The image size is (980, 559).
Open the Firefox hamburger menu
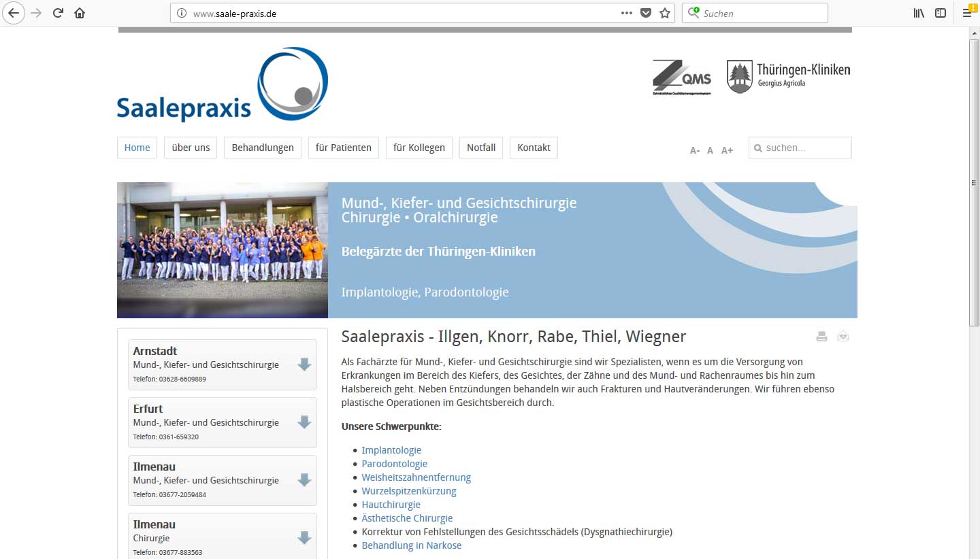(967, 12)
